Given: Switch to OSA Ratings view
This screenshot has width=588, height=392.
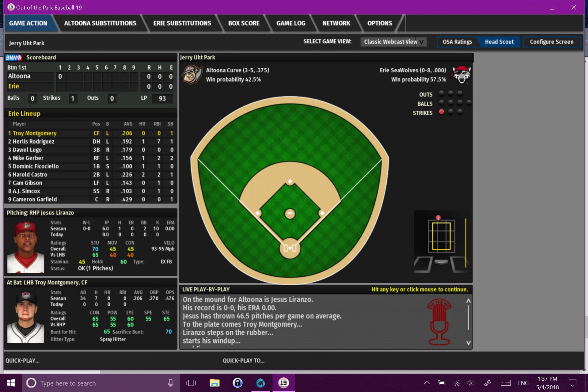Looking at the screenshot, I should [457, 42].
